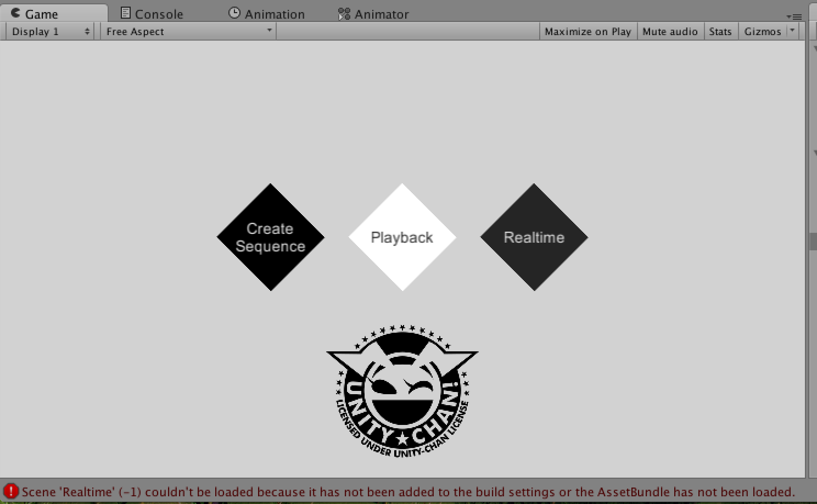This screenshot has height=504, width=817.
Task: Click the vertical scrollbar handle on right
Action: (813, 242)
